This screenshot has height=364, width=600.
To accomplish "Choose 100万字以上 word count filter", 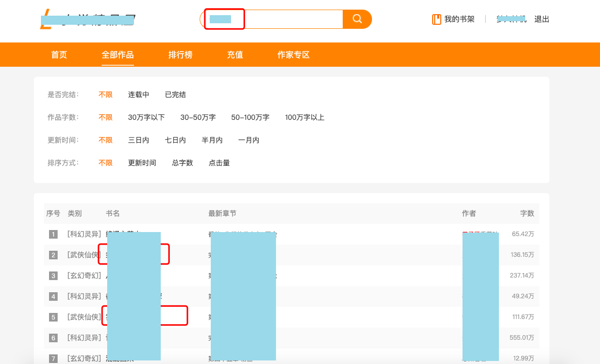I will (304, 117).
